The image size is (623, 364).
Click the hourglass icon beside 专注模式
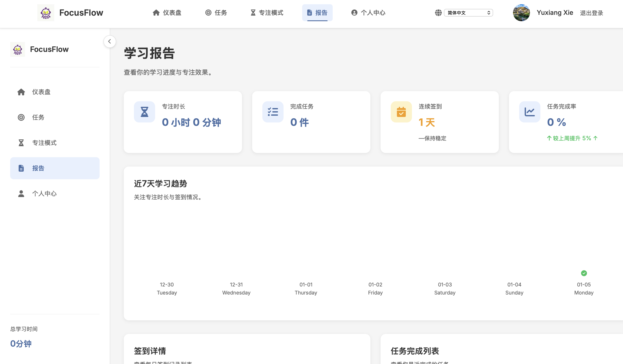coord(21,143)
